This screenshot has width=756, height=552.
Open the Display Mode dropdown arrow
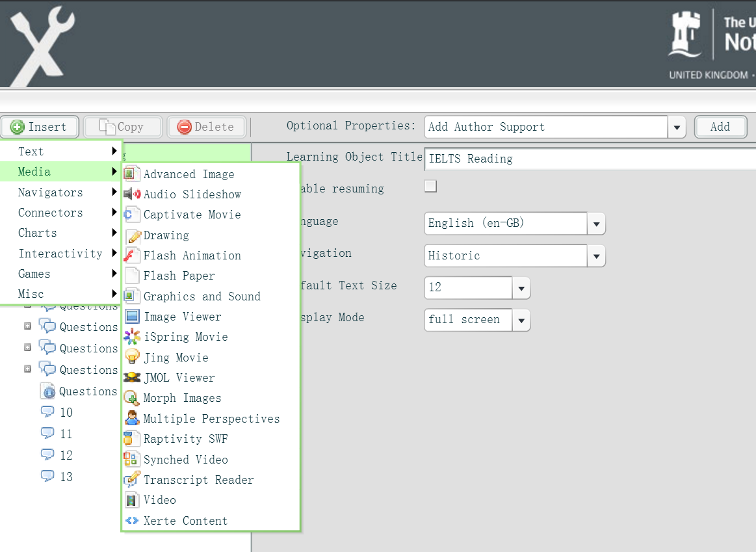(x=521, y=320)
